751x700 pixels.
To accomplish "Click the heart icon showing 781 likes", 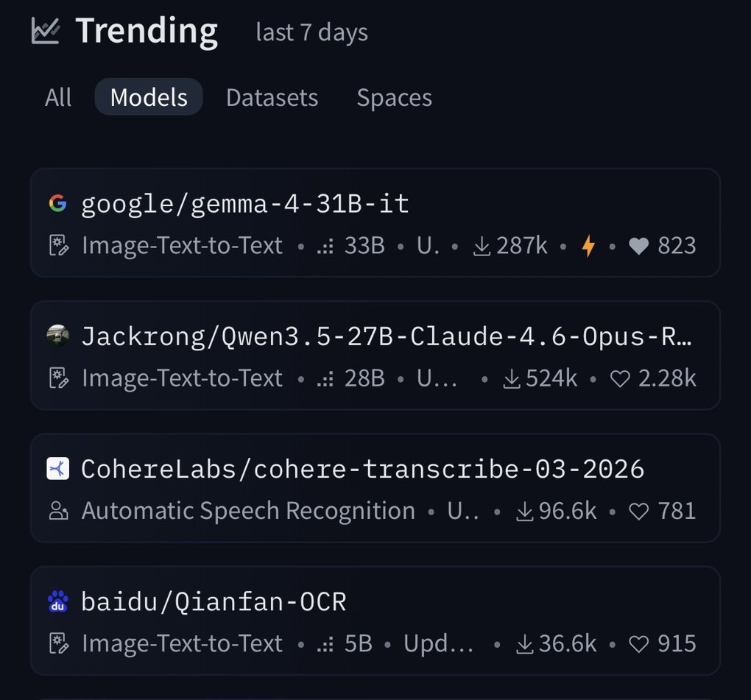I will (x=639, y=511).
